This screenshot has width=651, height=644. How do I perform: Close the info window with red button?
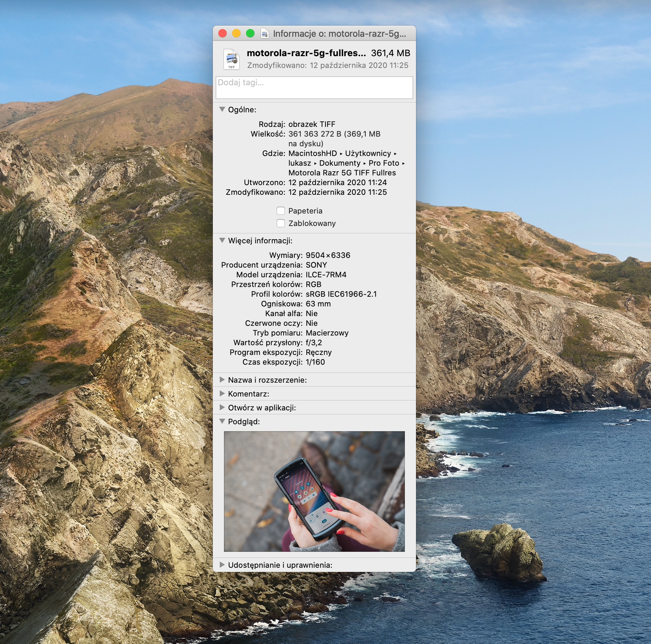pos(223,34)
